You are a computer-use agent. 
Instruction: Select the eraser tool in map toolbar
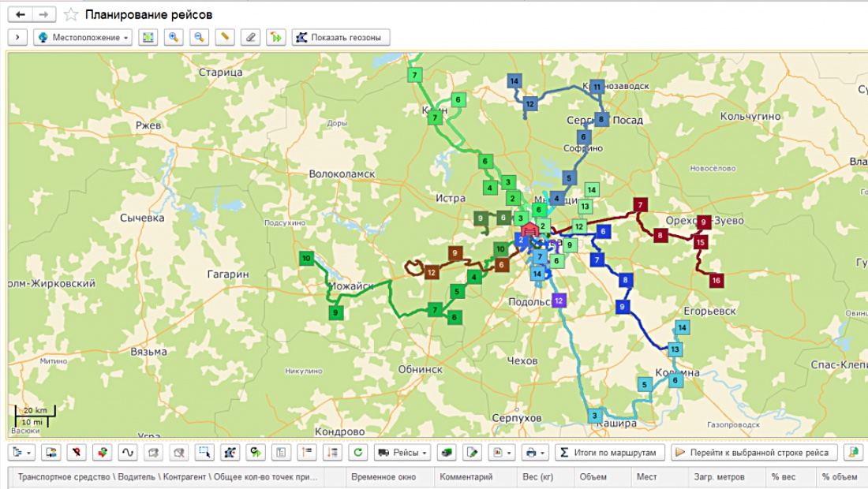[x=250, y=37]
